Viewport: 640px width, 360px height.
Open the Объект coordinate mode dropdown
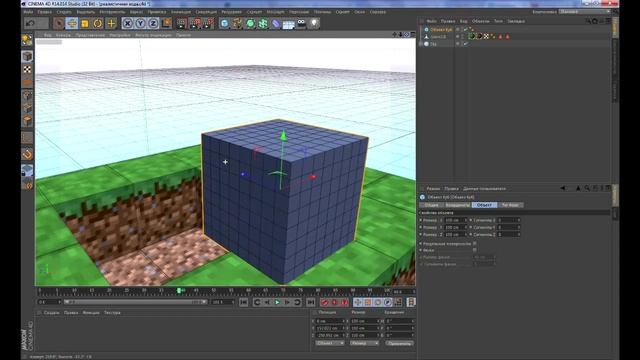point(330,343)
